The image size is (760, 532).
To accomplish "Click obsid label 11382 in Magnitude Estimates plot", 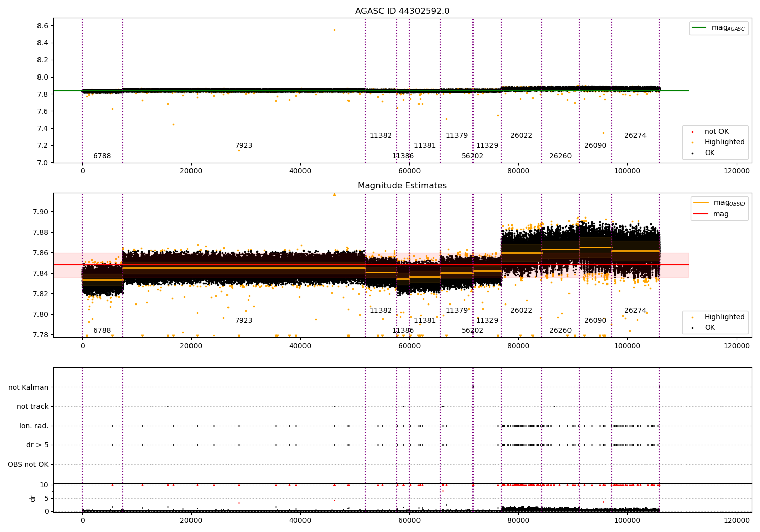I will click(381, 310).
